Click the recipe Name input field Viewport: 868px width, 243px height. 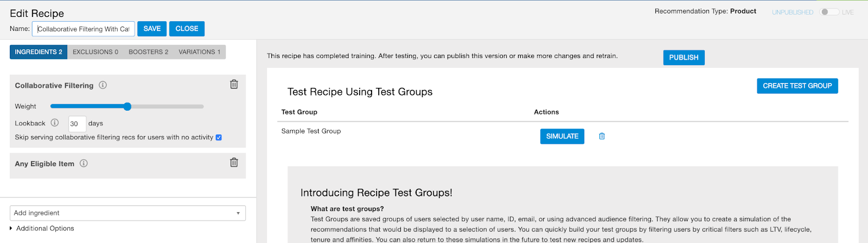pyautogui.click(x=84, y=29)
